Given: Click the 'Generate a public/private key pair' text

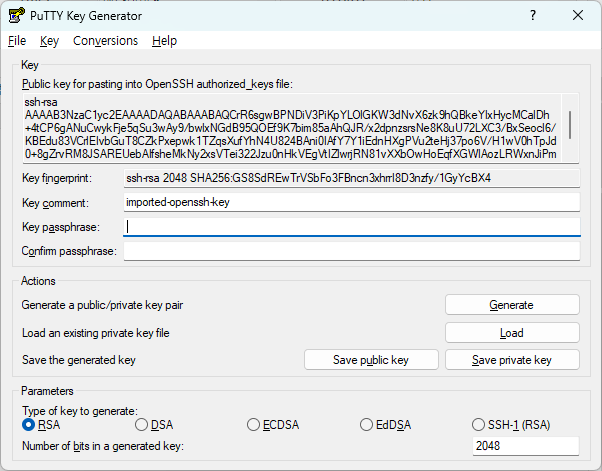Looking at the screenshot, I should tap(102, 305).
